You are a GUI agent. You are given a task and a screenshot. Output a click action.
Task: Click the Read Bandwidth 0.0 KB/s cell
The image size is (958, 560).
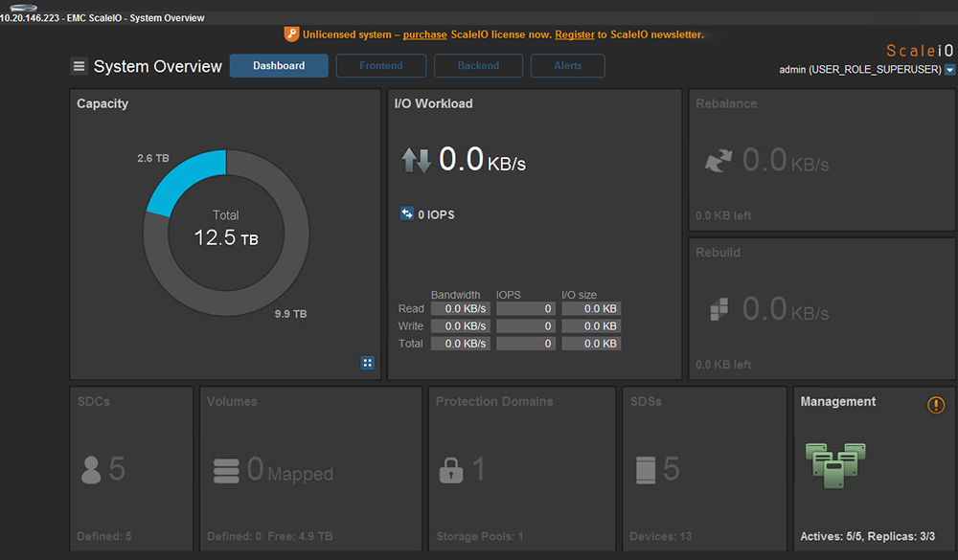tap(461, 308)
